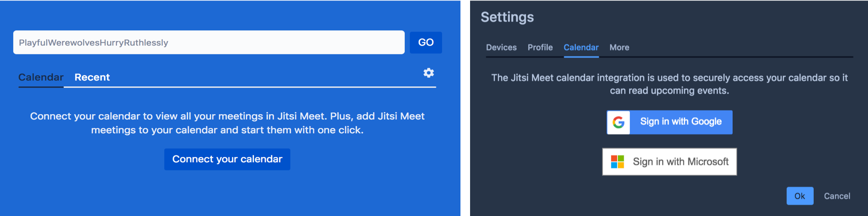The width and height of the screenshot is (868, 216).
Task: Click the welcome page calendar prompt paragraph
Action: (x=227, y=123)
